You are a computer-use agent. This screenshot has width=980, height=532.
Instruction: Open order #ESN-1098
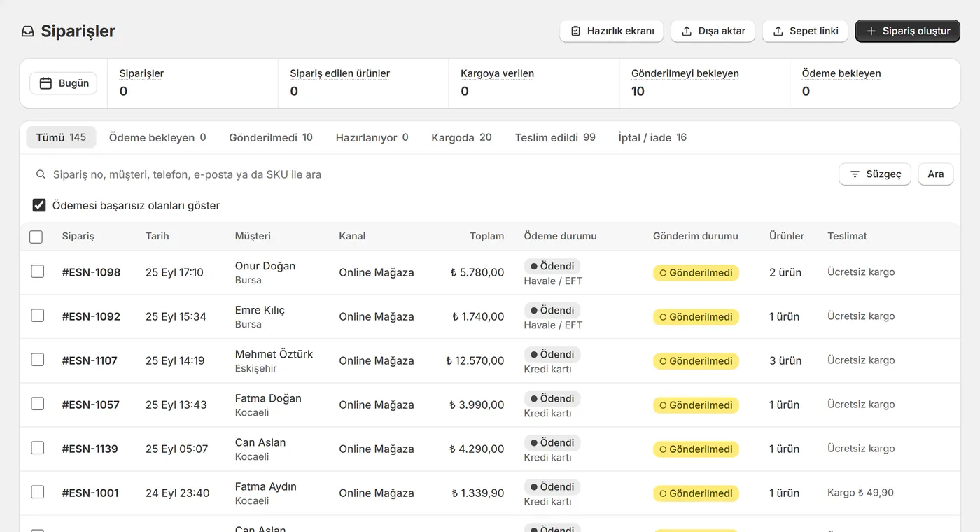(91, 272)
